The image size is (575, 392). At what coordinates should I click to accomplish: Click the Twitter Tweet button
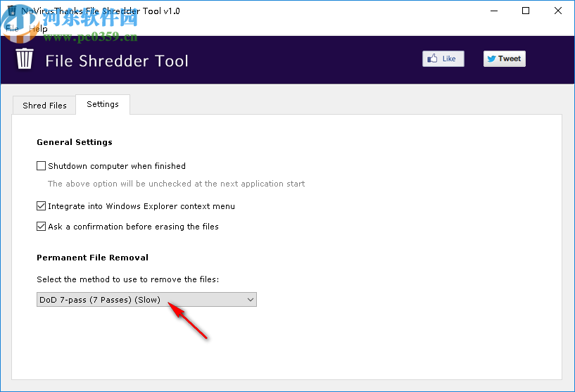click(x=504, y=58)
